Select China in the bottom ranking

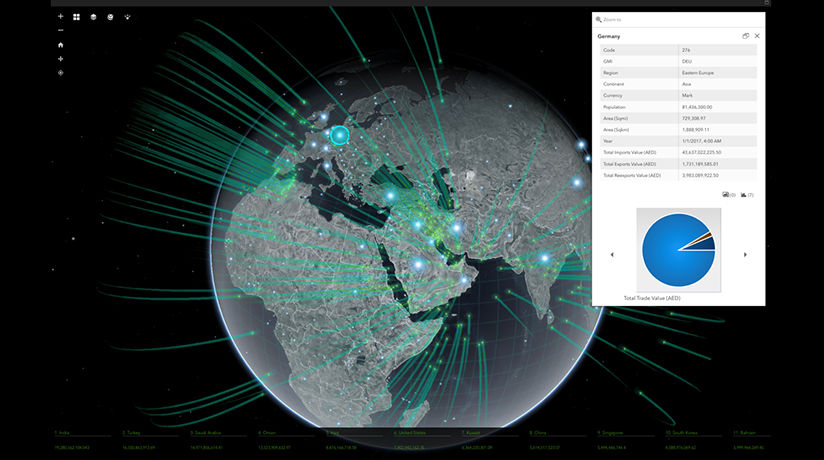point(538,433)
